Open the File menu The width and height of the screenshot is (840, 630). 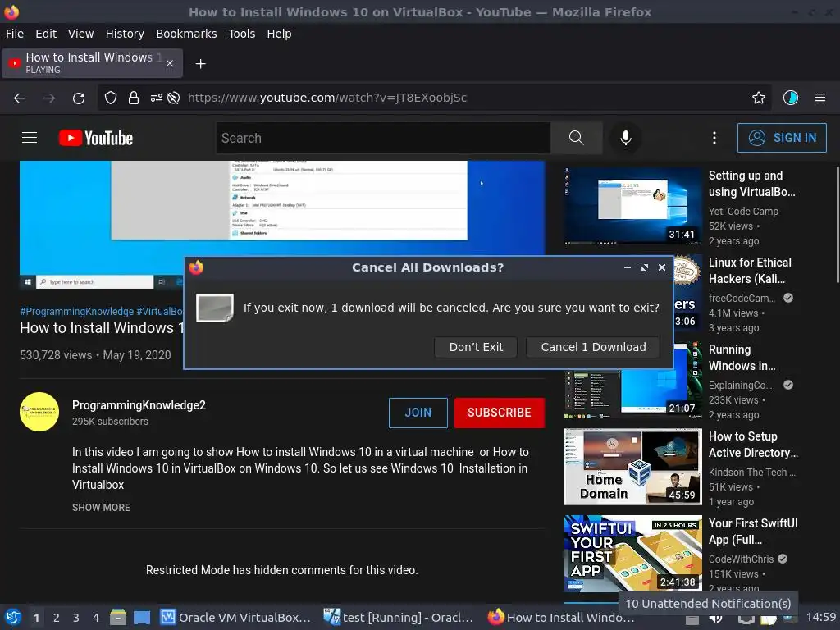[x=15, y=34]
